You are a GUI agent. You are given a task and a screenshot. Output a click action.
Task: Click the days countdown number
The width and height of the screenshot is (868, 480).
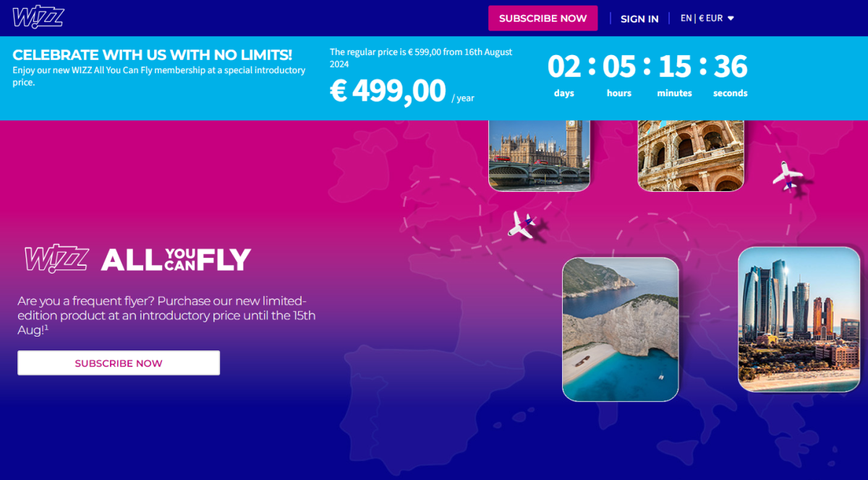[564, 67]
